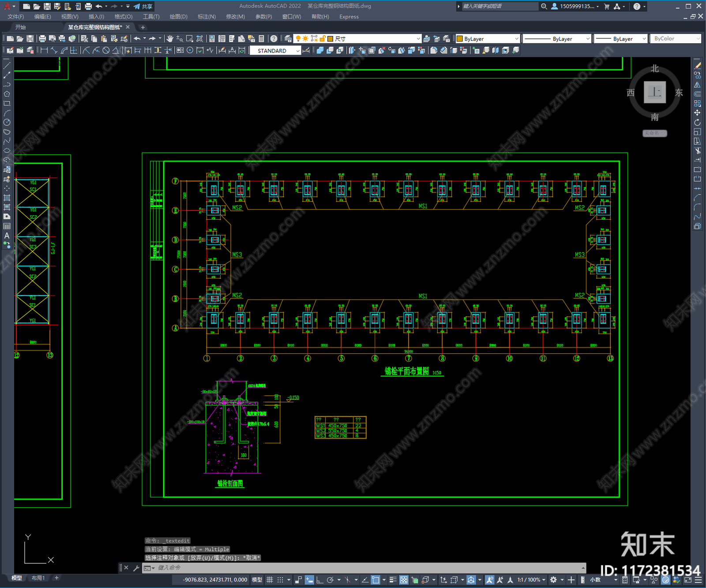Image resolution: width=706 pixels, height=588 pixels.
Task: Click the 北 direction on ViewCube compass
Action: pyautogui.click(x=654, y=69)
